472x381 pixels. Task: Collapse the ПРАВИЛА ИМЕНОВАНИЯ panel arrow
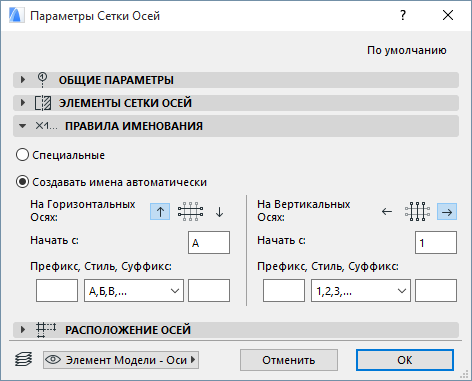pos(22,126)
